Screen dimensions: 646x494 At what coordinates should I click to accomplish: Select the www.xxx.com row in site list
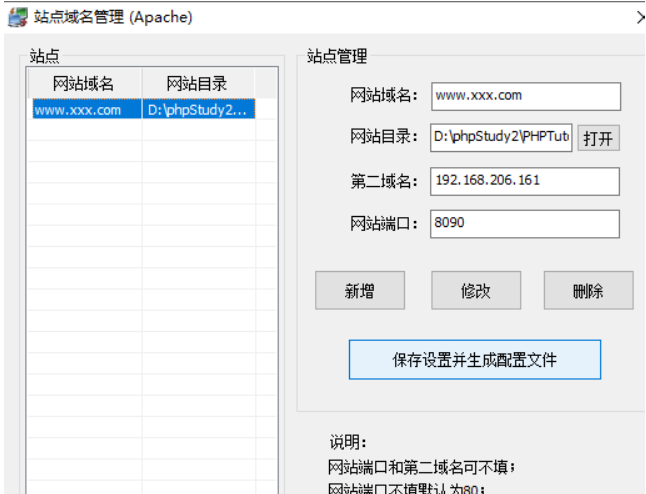coord(144,110)
